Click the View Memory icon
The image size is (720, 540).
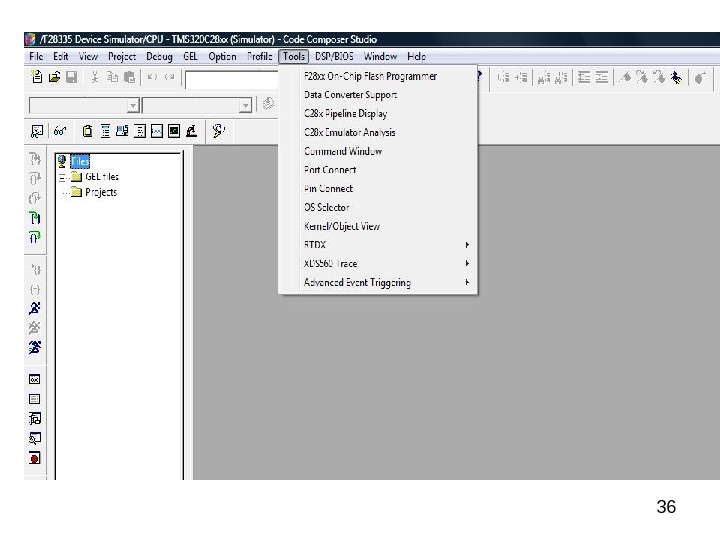[122, 131]
